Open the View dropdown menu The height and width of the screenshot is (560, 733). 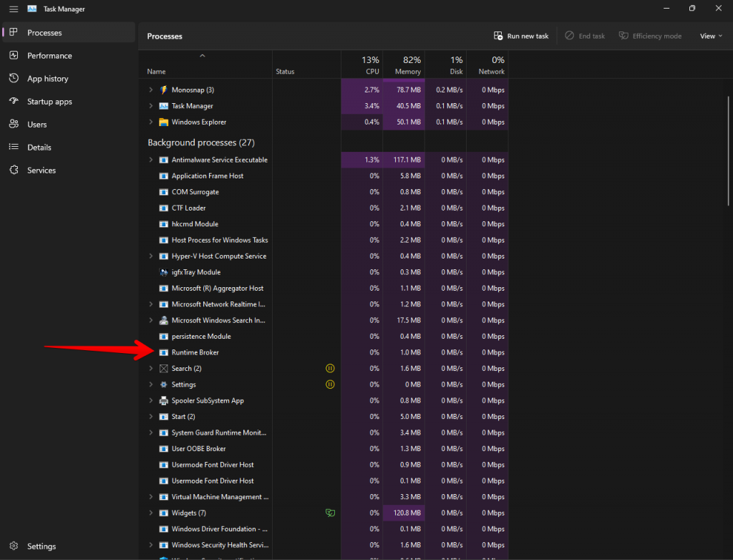tap(711, 36)
